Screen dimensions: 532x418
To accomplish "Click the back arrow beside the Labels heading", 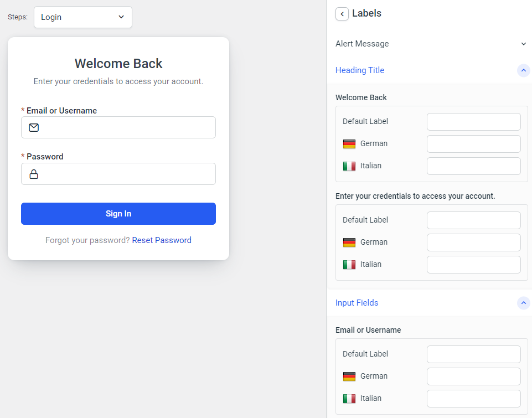I will 342,13.
